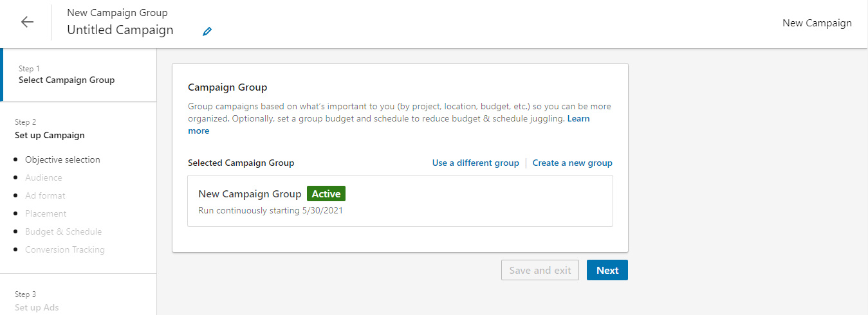Click the green Active status badge
This screenshot has width=868, height=315.
[x=326, y=194]
